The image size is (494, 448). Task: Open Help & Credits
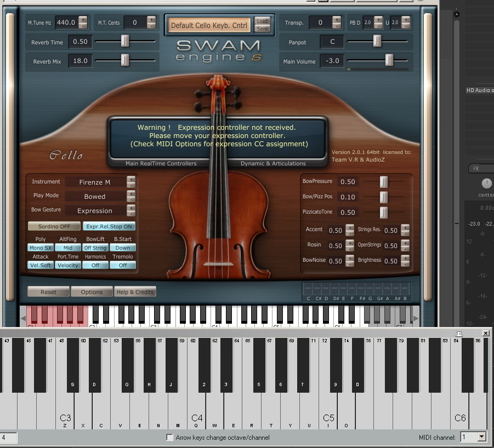click(135, 292)
